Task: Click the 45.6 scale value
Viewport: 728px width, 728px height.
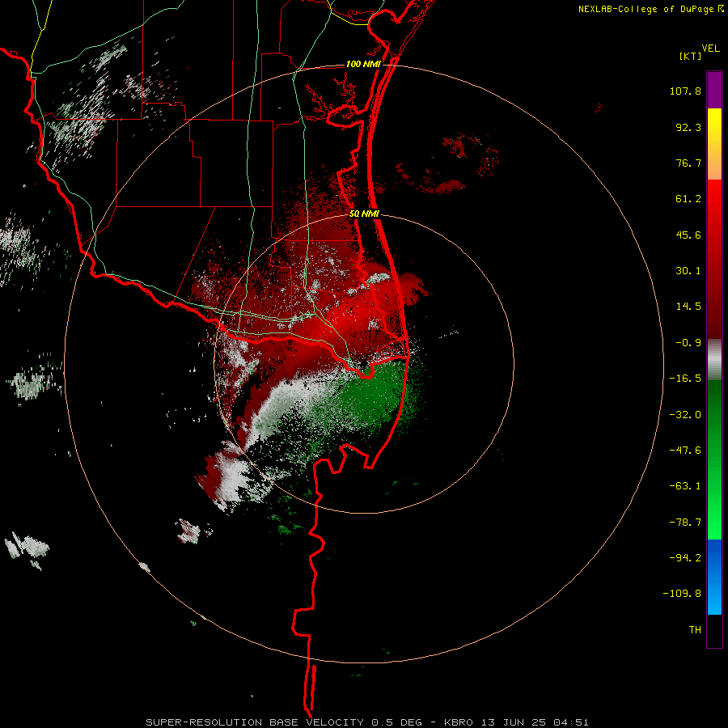Action: [x=688, y=235]
